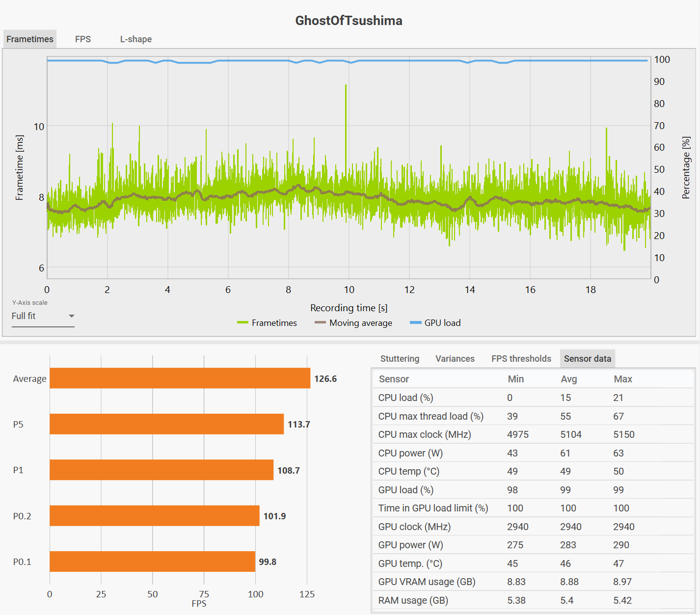Select the Stuttering tab

400,359
